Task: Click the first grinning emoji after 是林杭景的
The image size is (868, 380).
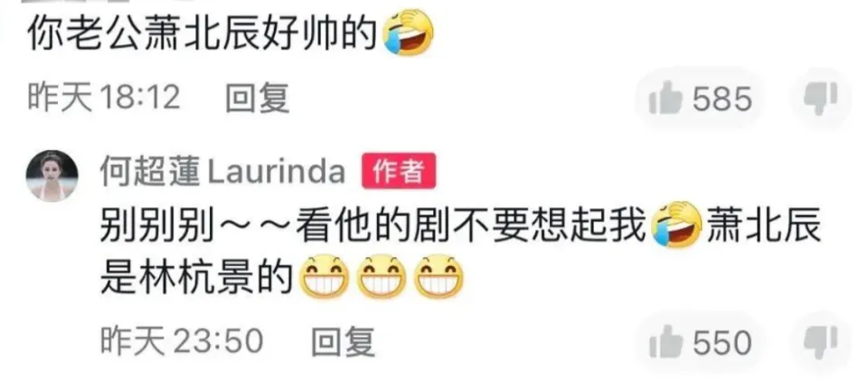Action: click(324, 277)
